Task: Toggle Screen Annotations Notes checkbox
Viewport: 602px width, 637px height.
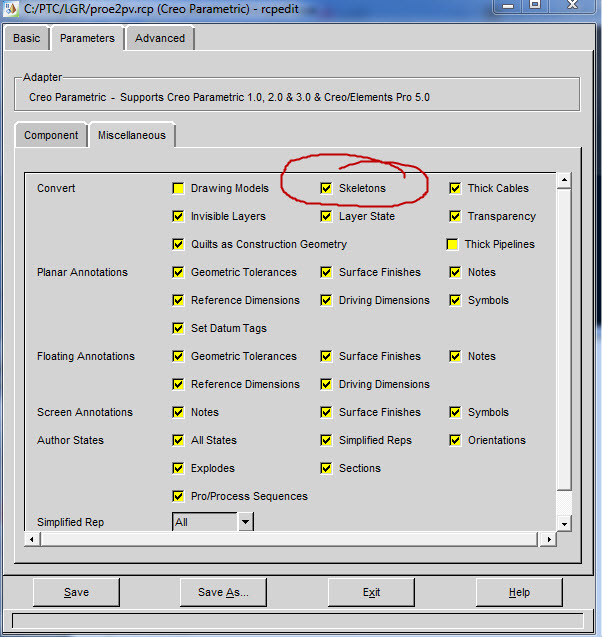Action: click(178, 412)
